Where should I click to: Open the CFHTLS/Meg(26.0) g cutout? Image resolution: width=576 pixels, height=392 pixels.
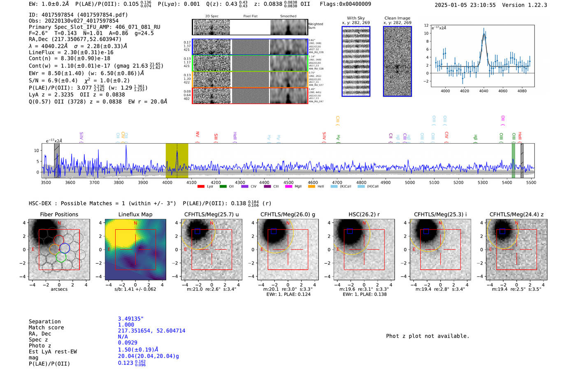pyautogui.click(x=288, y=249)
